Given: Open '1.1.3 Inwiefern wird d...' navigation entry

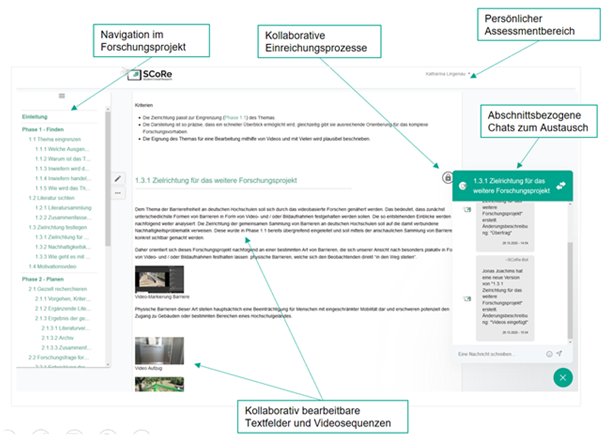Looking at the screenshot, I should (62, 169).
